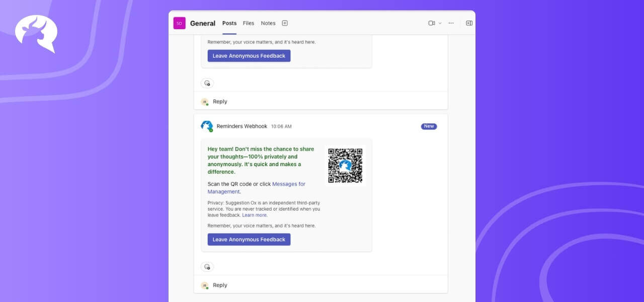This screenshot has width=644, height=302.
Task: Open the Messages for Management link
Action: click(x=257, y=188)
